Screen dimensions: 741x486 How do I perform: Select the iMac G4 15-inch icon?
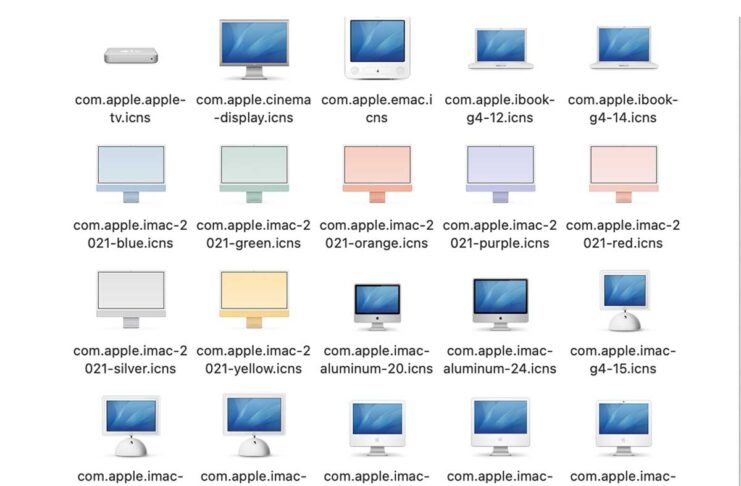[x=624, y=300]
